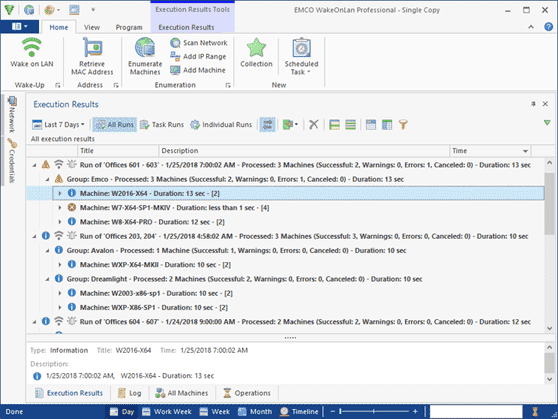Viewport: 558px width, 419px height.
Task: Switch the status bar to Timeline view
Action: tap(299, 412)
